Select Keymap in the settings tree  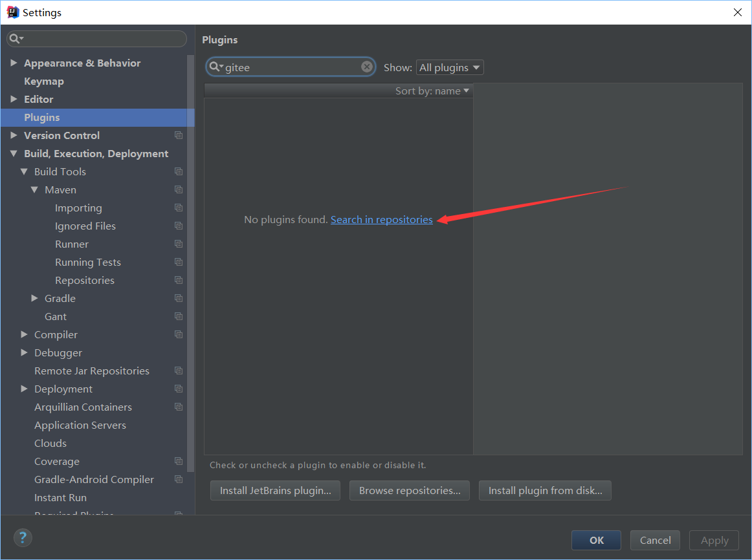point(43,81)
